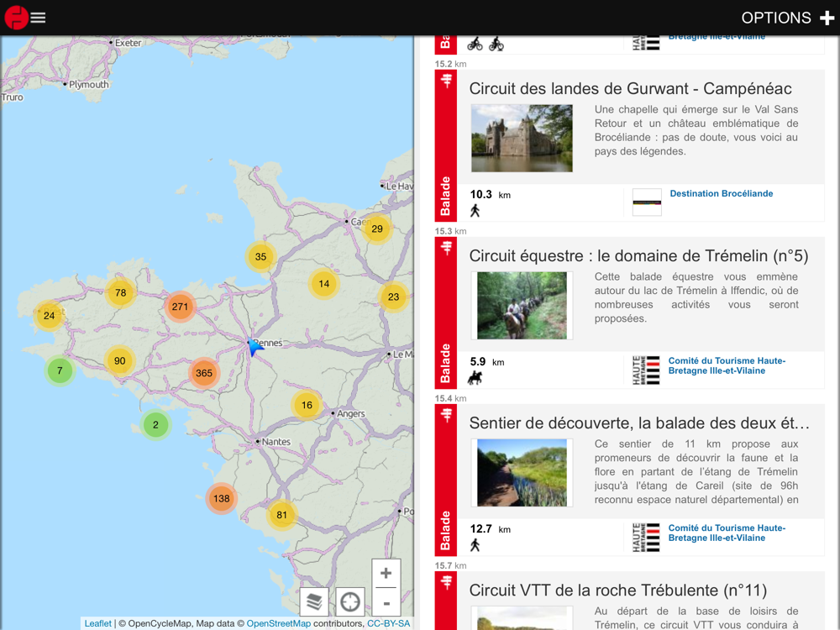The image size is (840, 630).
Task: Open the OpenStreetMap attribution link
Action: [279, 623]
